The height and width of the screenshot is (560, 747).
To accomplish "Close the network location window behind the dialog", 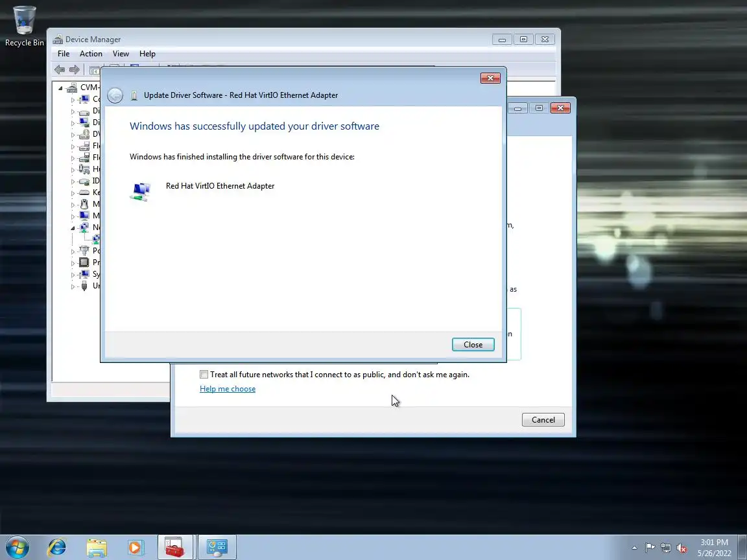I will tap(560, 108).
